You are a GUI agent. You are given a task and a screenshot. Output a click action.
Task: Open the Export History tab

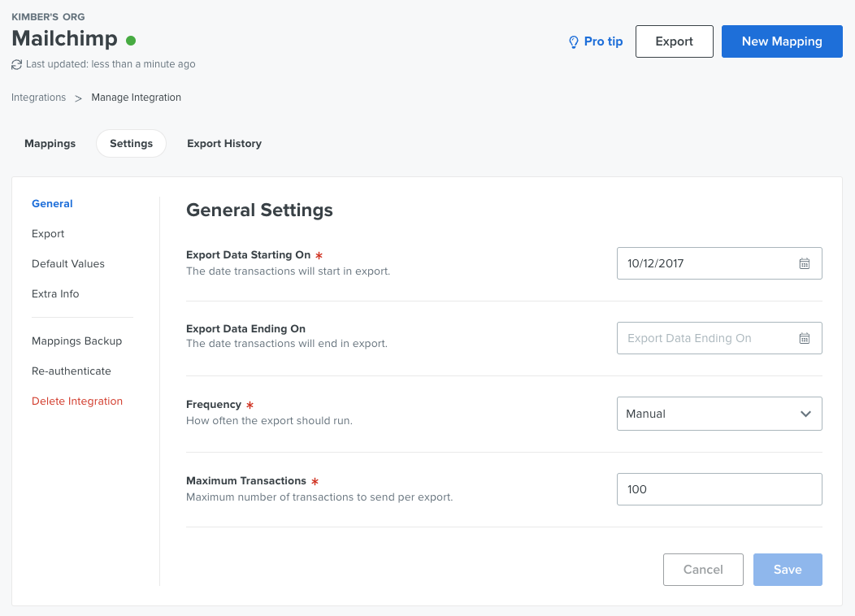pos(224,143)
